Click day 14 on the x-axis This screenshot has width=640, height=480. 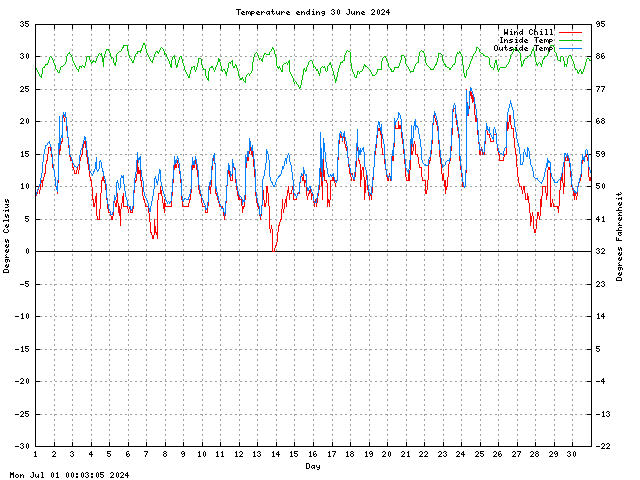point(276,454)
